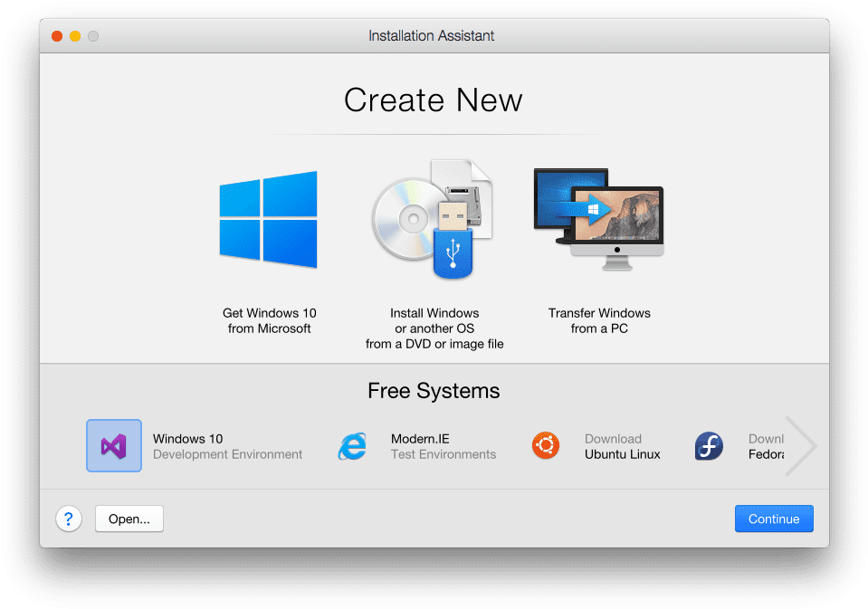Choose the DVD and USB install icon
Image resolution: width=868 pixels, height=609 pixels.
pos(433,219)
